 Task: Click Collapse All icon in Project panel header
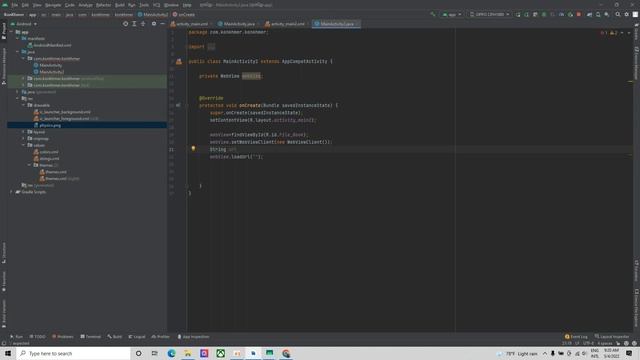click(x=143, y=24)
